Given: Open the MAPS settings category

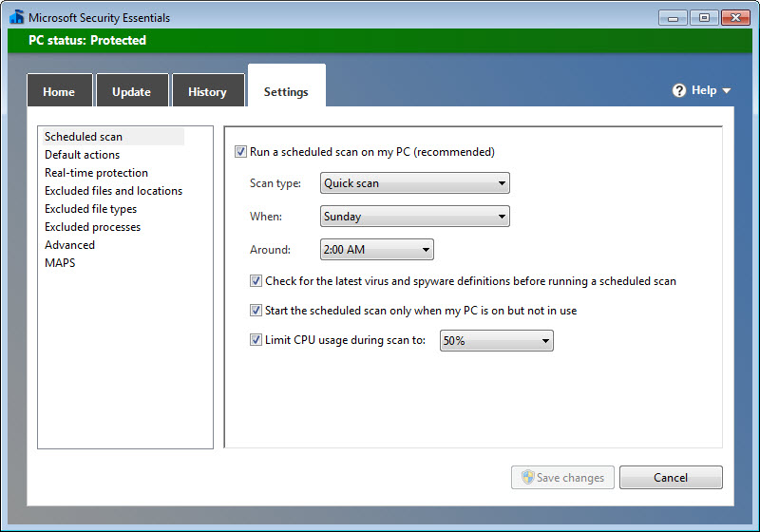Looking at the screenshot, I should pyautogui.click(x=60, y=263).
